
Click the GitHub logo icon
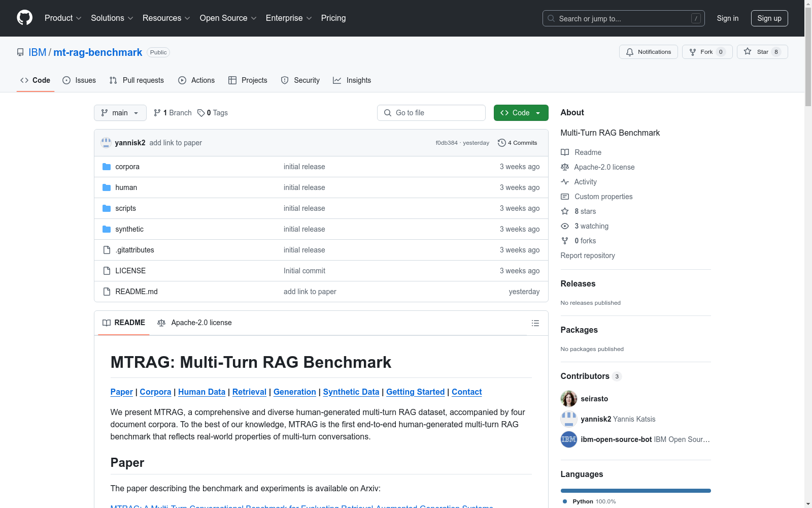[x=24, y=18]
